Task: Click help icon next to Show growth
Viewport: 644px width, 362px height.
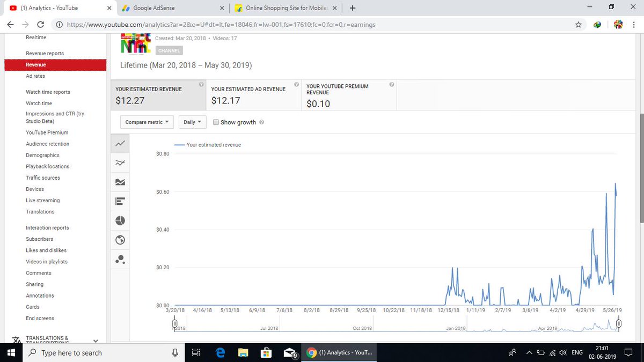Action: point(261,122)
